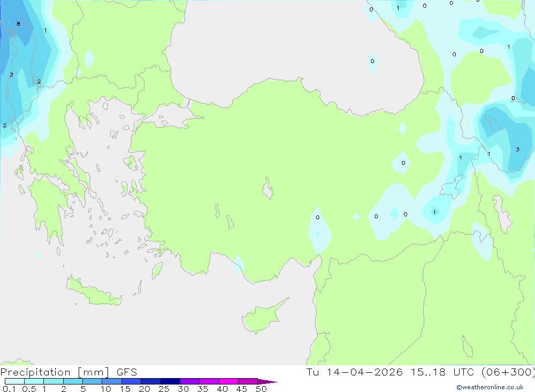Image resolution: width=535 pixels, height=392 pixels.
Task: Click the legend tick label "0.1"
Action: pos(9,389)
